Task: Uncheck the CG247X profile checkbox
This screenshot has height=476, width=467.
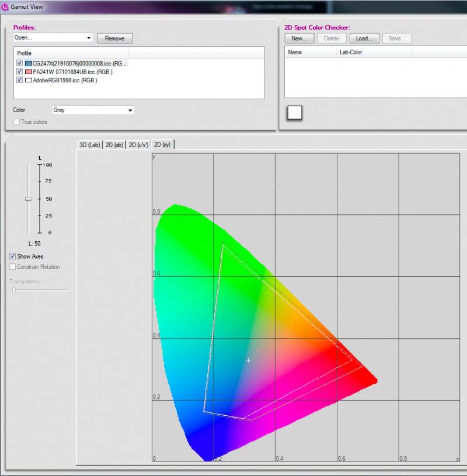Action: pyautogui.click(x=19, y=63)
